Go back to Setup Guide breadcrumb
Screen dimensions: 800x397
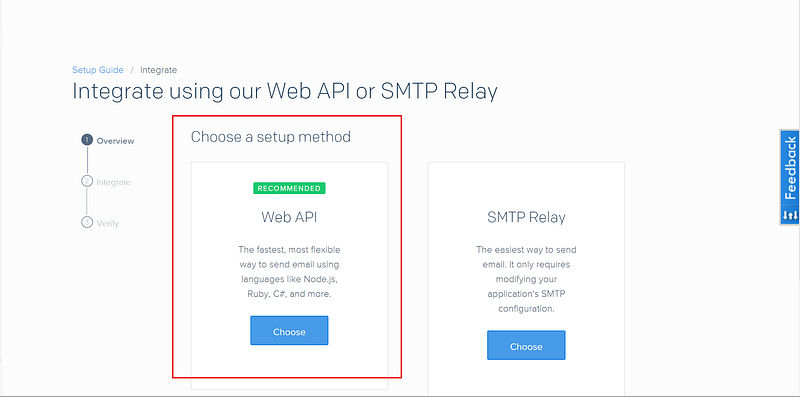[97, 70]
